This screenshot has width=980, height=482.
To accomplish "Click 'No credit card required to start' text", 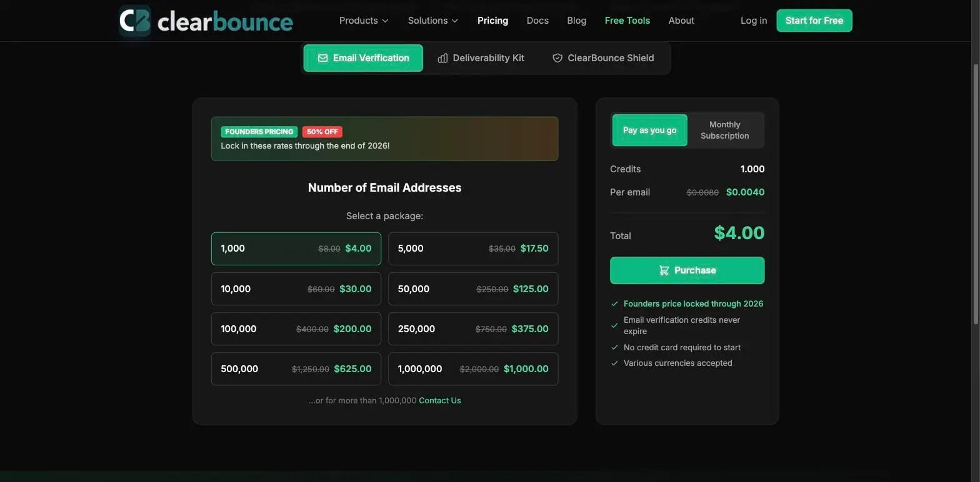I will pyautogui.click(x=682, y=347).
